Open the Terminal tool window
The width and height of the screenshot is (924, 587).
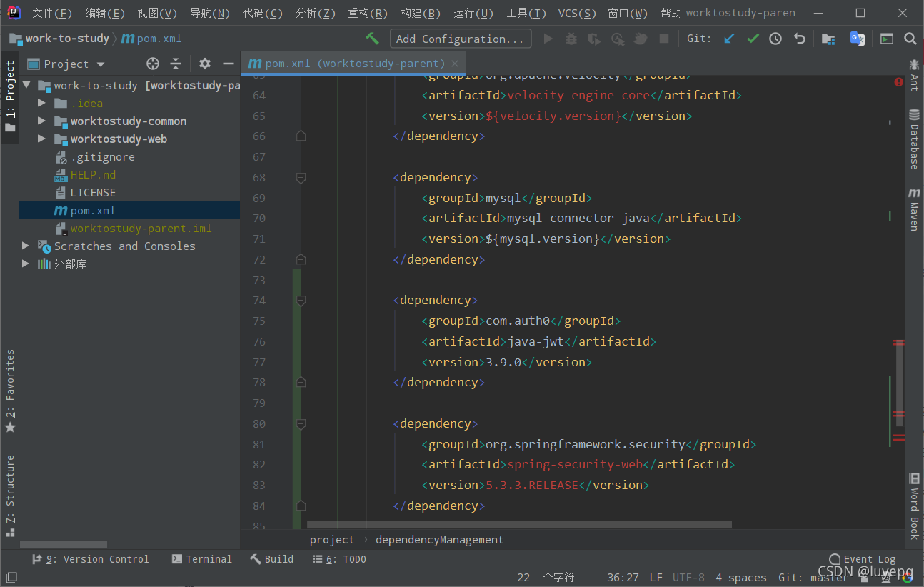point(202,559)
